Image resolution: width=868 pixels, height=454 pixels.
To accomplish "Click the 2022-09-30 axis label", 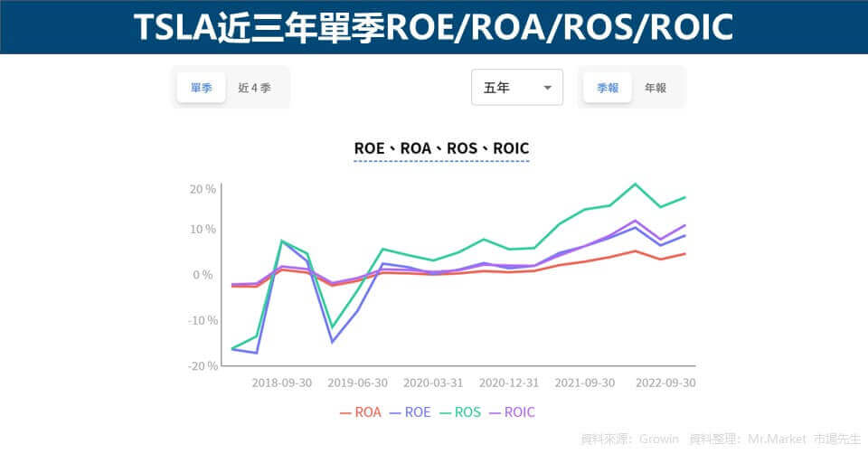I will pos(665,383).
